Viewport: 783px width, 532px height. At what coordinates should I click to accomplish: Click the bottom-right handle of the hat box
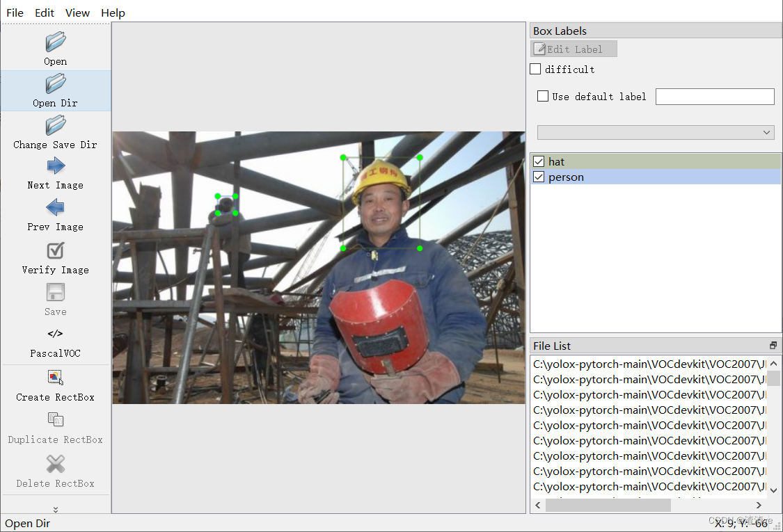(x=420, y=248)
